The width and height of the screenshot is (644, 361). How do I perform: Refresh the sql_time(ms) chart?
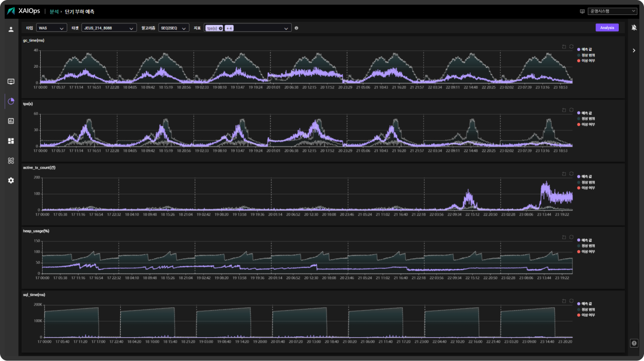point(571,301)
